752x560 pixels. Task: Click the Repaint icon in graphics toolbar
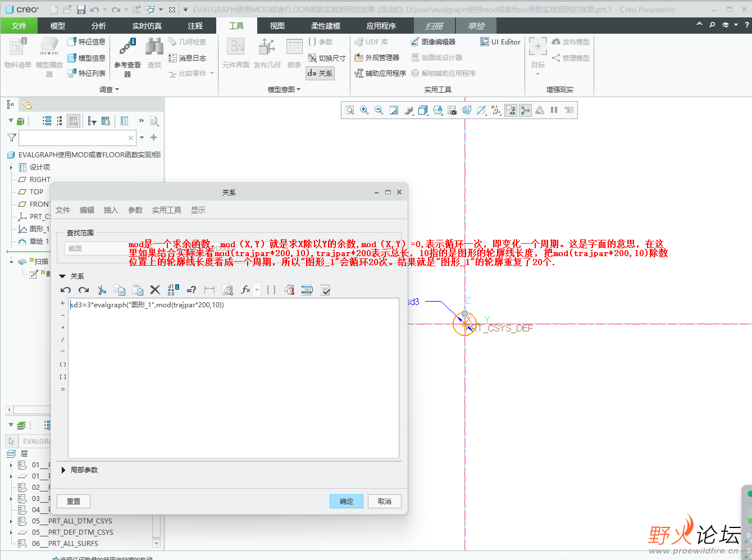[x=394, y=110]
